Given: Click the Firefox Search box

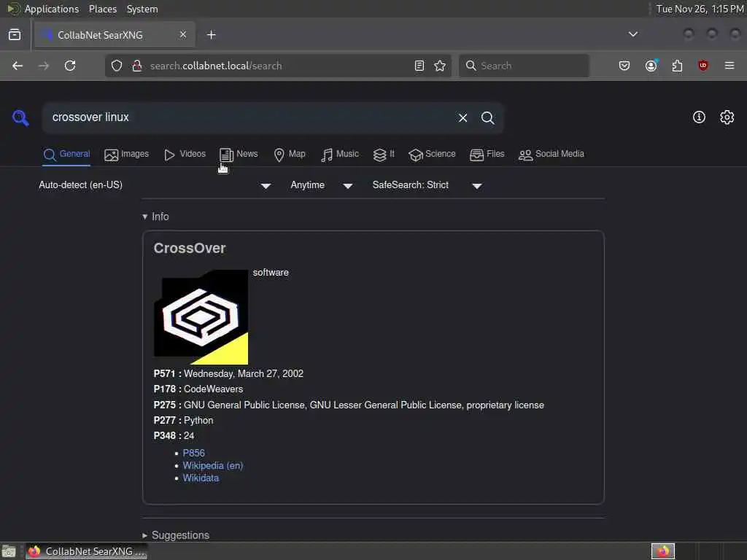Looking at the screenshot, I should [x=524, y=66].
